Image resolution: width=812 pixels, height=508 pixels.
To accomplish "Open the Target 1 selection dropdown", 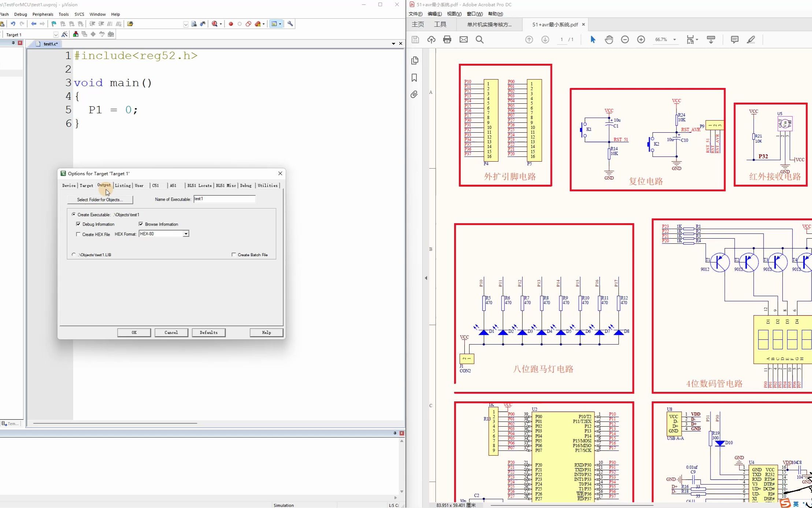I will pyautogui.click(x=56, y=34).
